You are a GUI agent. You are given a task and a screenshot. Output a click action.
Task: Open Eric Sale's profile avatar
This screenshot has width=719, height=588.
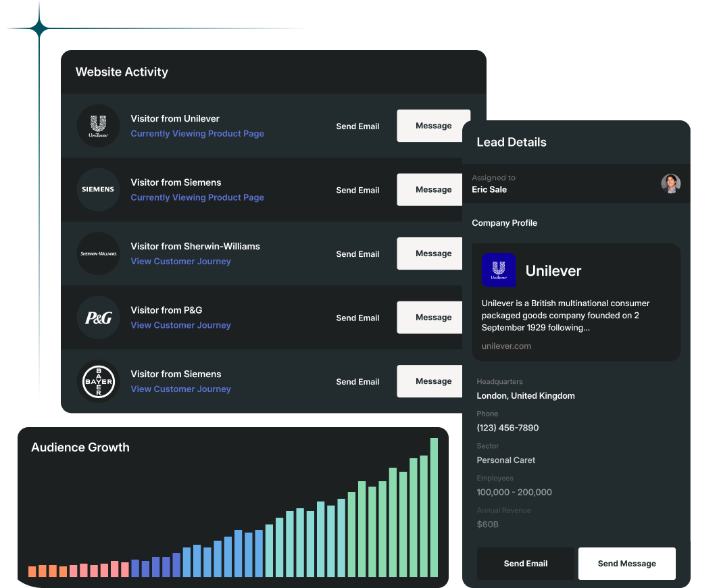(671, 183)
